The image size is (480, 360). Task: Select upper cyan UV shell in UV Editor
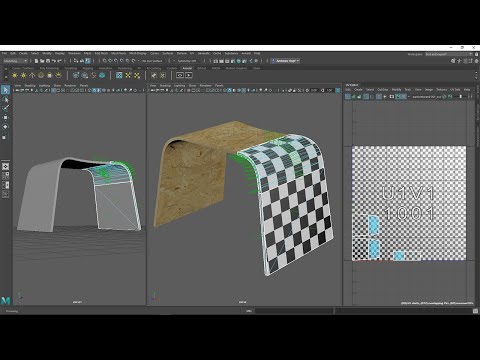coord(374,224)
